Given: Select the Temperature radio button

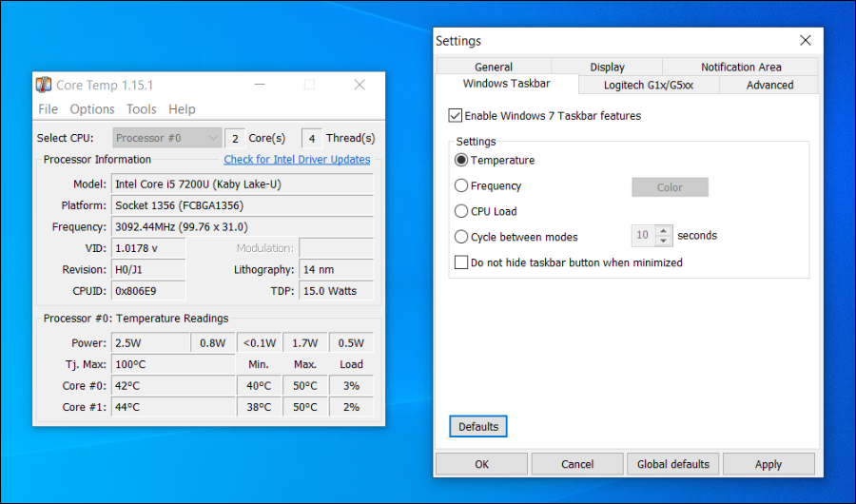Looking at the screenshot, I should (461, 160).
